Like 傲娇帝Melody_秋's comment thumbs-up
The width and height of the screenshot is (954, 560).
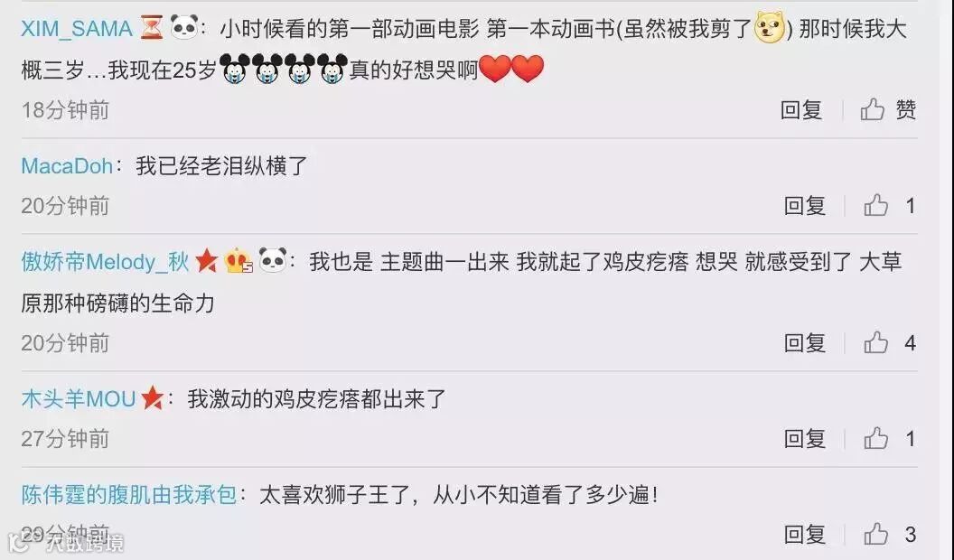tap(875, 343)
